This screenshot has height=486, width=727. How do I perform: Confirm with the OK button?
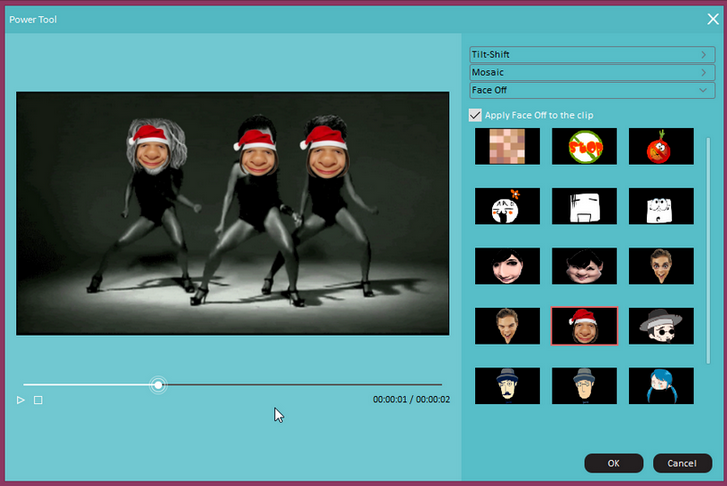click(613, 463)
